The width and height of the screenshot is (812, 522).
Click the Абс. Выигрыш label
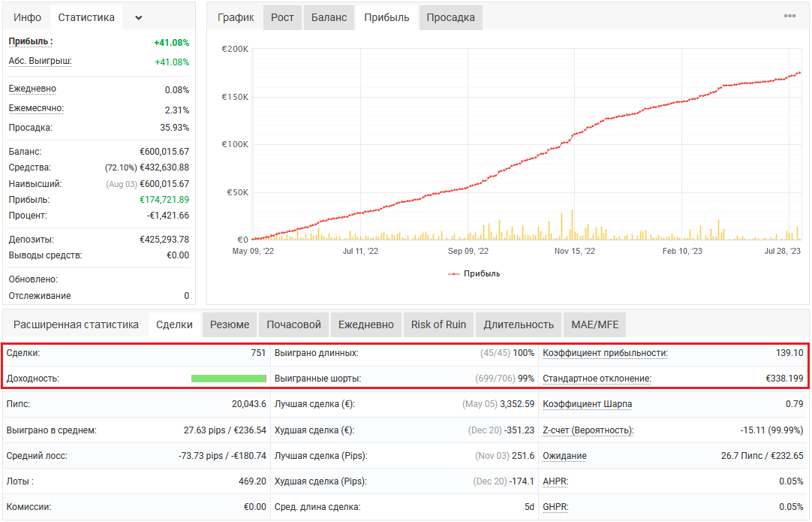click(40, 61)
